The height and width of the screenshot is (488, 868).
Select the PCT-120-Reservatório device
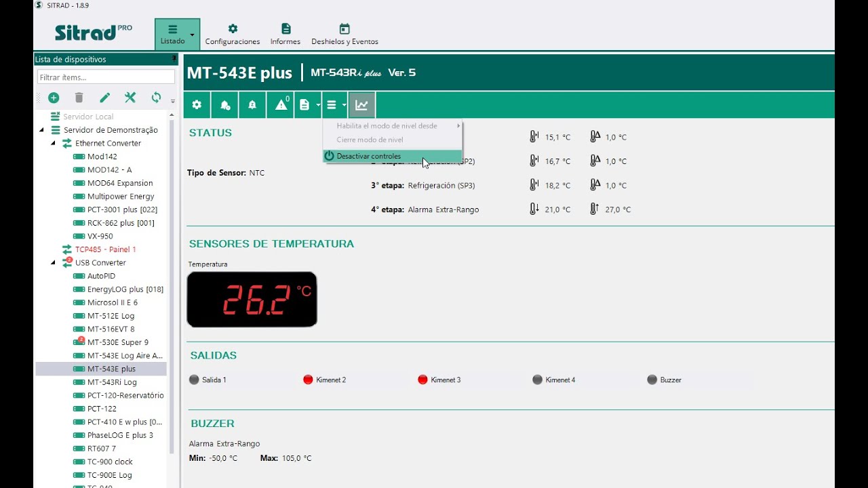pyautogui.click(x=125, y=396)
